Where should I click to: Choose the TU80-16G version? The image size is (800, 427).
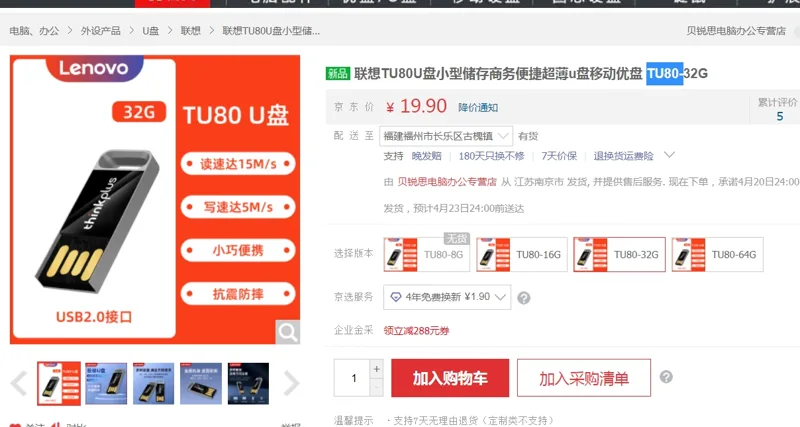521,254
